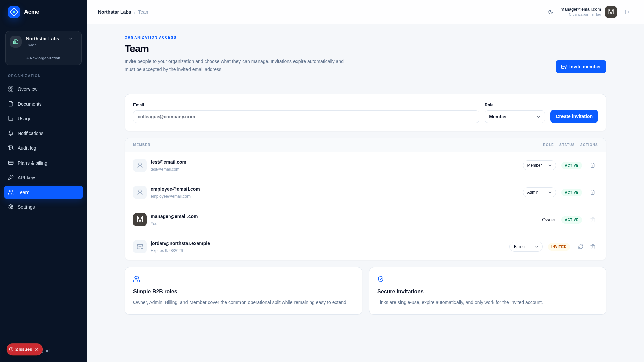The image size is (644, 362).
Task: Click 'Expires 9/28/2026' text
Action: 167,251
